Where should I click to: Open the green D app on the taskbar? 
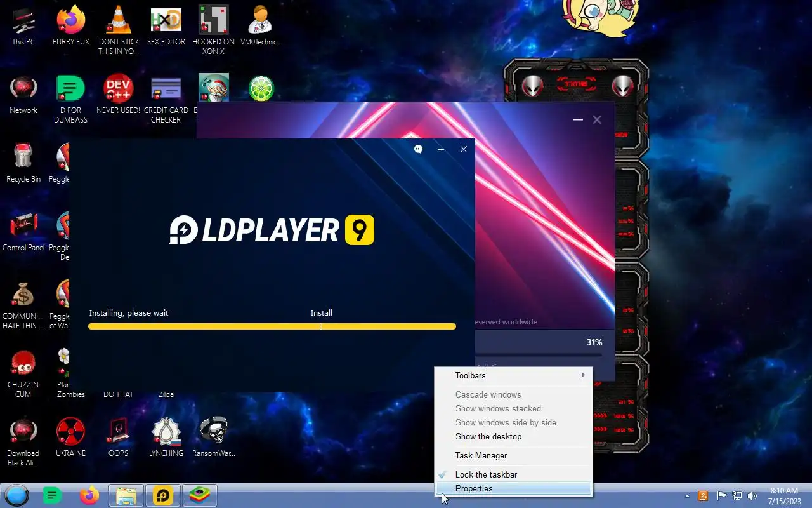(53, 495)
